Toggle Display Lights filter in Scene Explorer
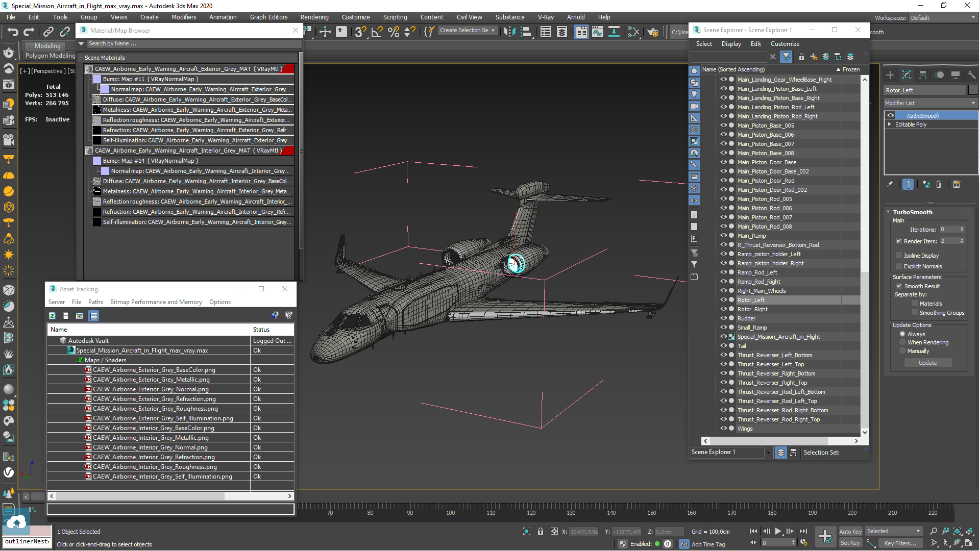The height and width of the screenshot is (551, 980). click(x=694, y=94)
